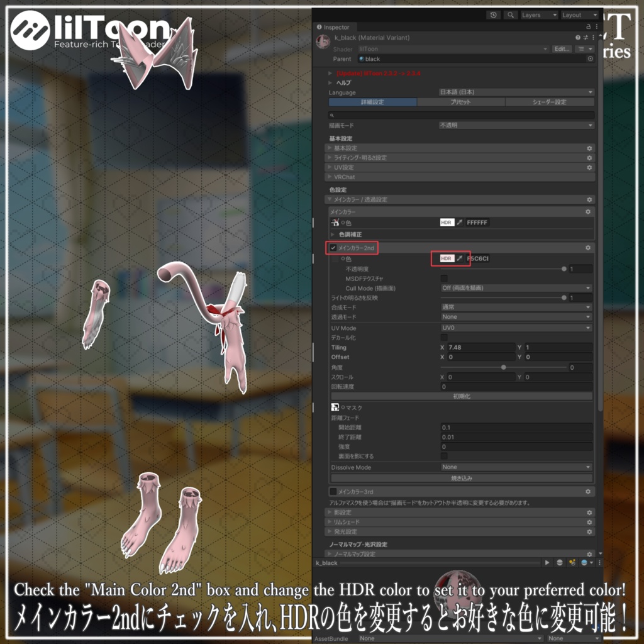Open the Inspector tab's three-dot options menu

pyautogui.click(x=596, y=26)
